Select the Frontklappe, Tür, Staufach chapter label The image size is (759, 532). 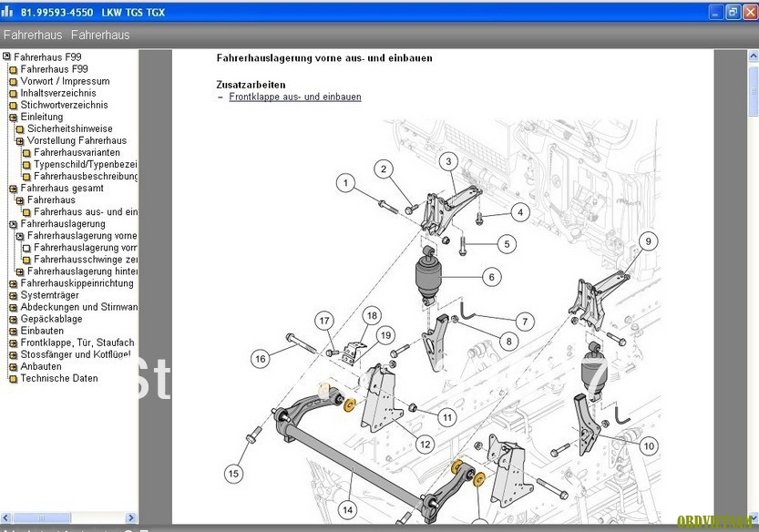click(x=77, y=343)
